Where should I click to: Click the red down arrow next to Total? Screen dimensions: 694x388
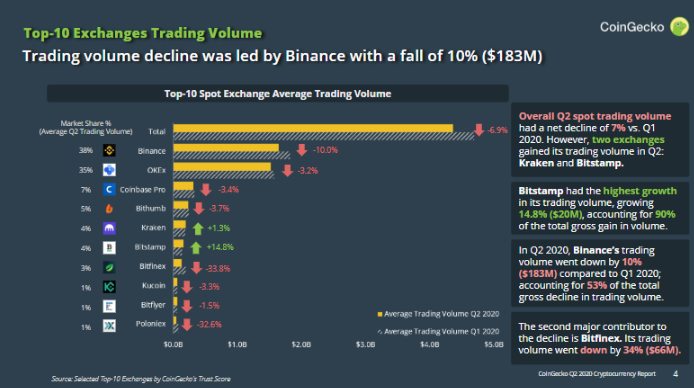[479, 130]
